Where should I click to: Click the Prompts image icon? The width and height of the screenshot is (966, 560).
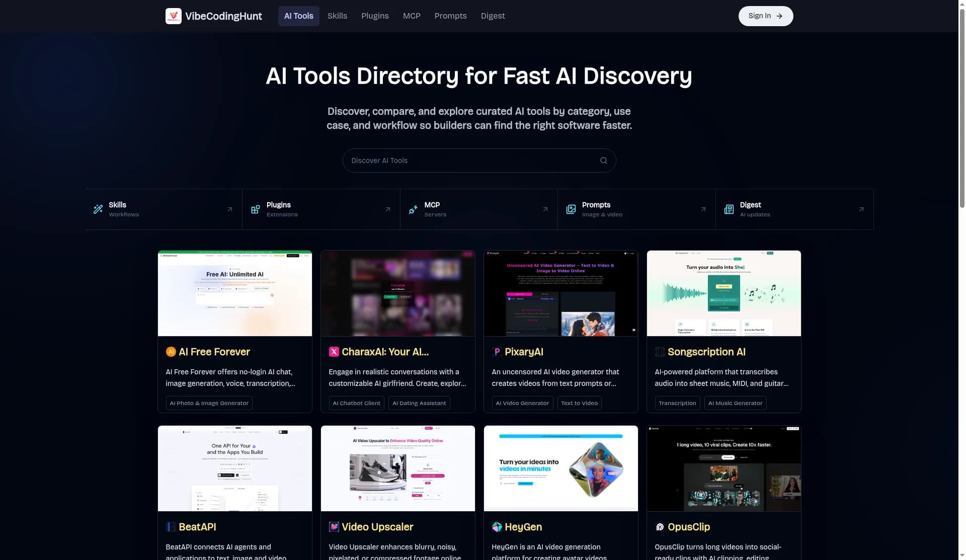pyautogui.click(x=571, y=209)
